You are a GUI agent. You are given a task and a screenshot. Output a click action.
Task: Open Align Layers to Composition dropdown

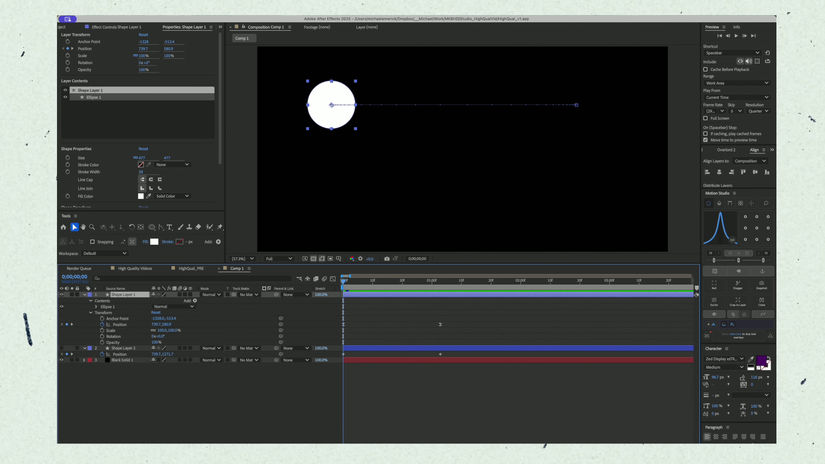point(751,161)
